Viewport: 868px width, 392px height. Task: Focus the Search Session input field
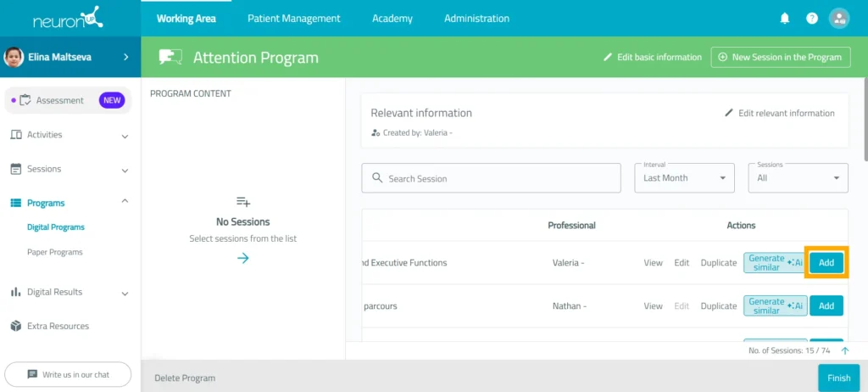(491, 178)
